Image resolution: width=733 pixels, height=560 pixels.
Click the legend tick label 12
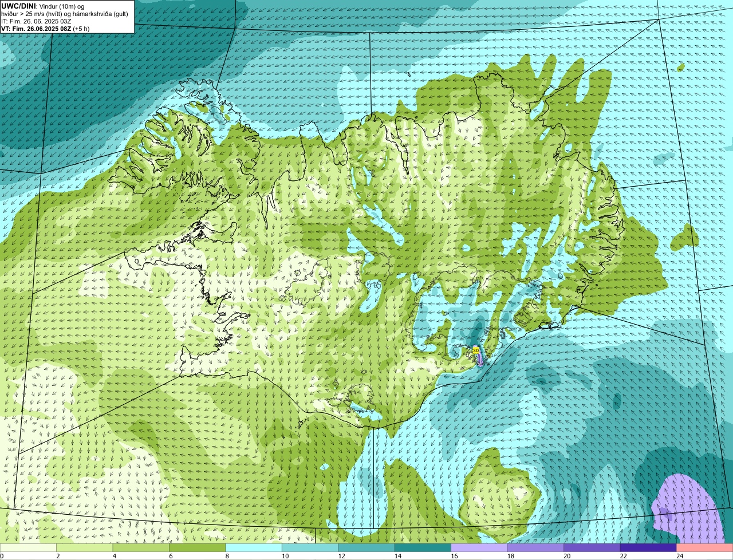[341, 556]
